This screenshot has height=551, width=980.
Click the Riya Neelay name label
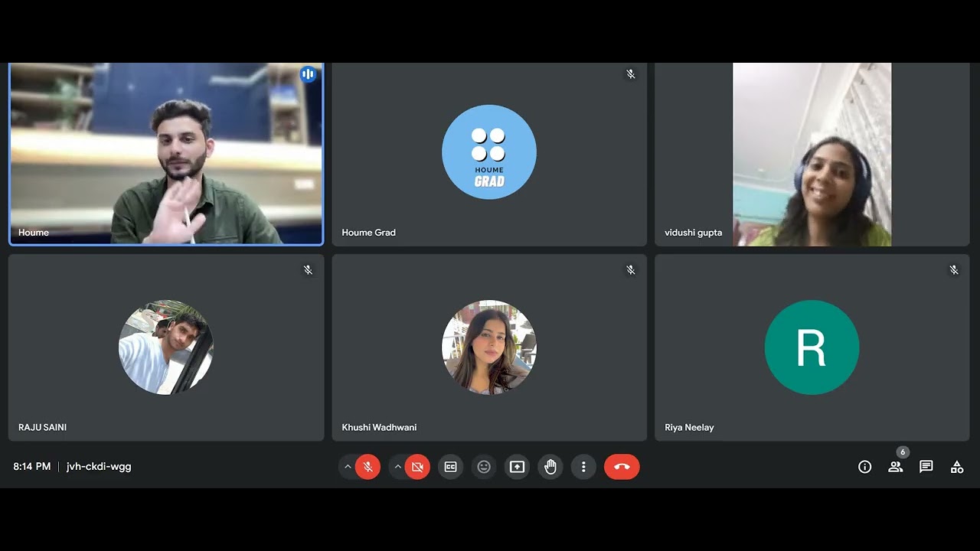pyautogui.click(x=689, y=428)
